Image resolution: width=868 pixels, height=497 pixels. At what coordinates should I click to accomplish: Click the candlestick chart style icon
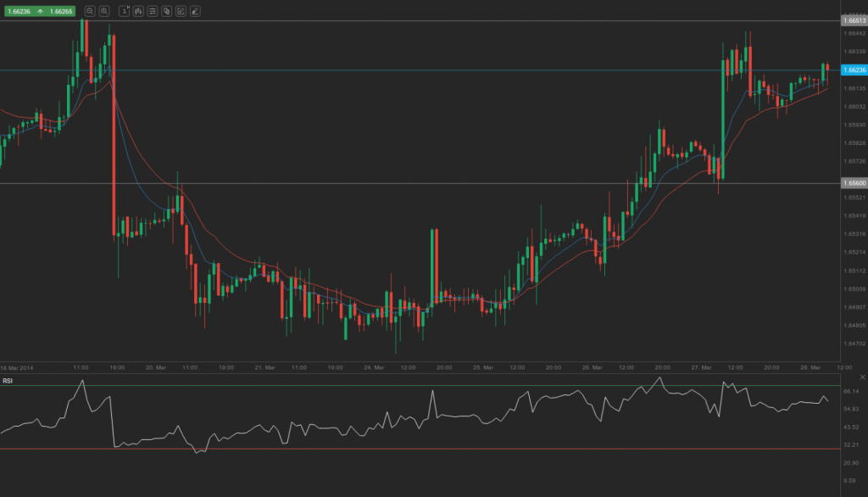pos(137,11)
